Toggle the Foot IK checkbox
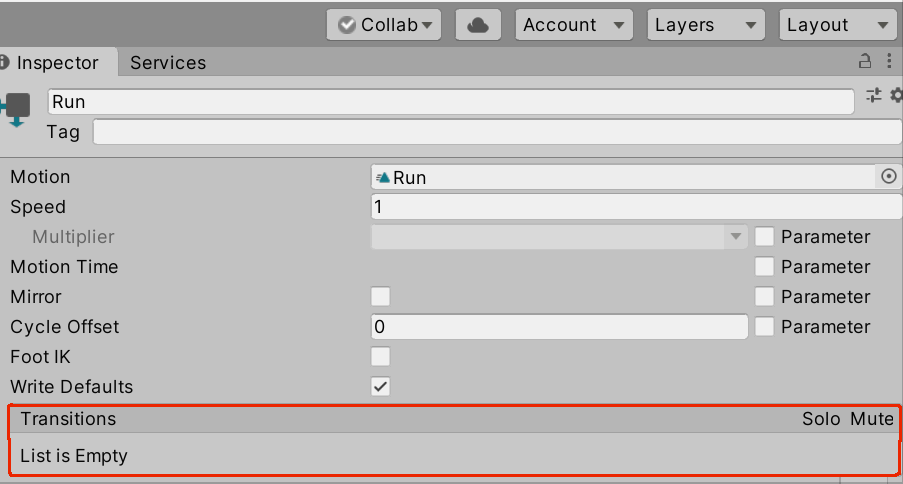 point(380,357)
